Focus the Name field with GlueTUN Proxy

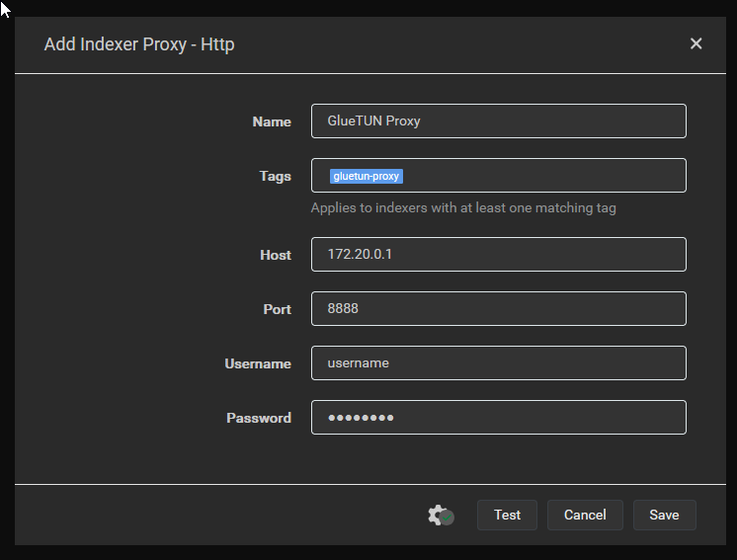pyautogui.click(x=499, y=121)
